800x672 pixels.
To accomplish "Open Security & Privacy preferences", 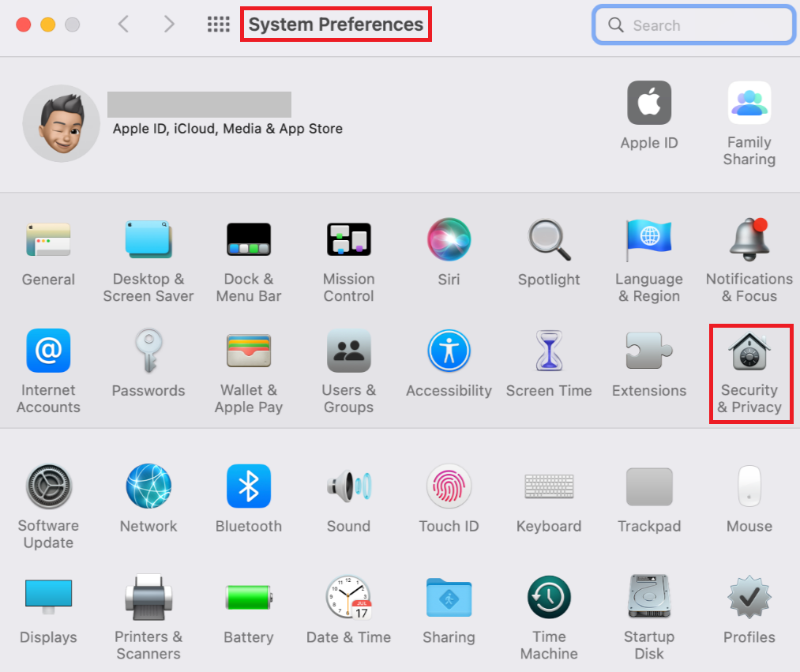I will point(749,351).
